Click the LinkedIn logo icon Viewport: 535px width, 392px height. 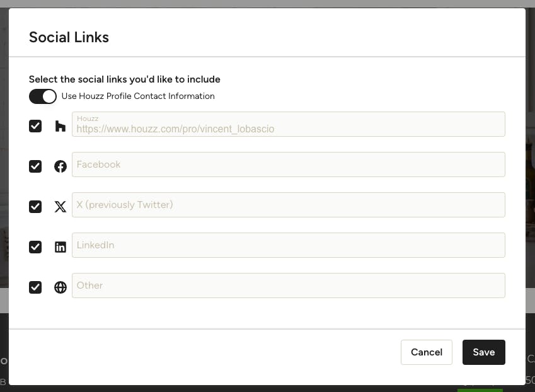(60, 246)
